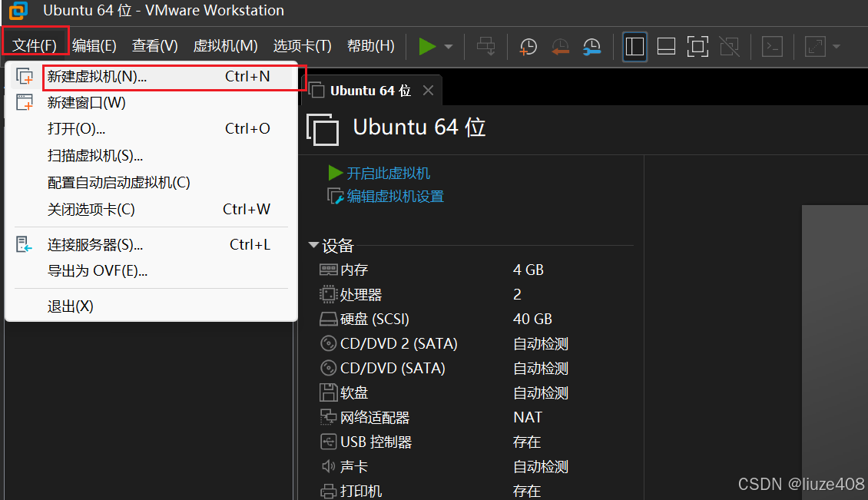Viewport: 868px width, 500px height.
Task: Click the send Ctrl+Alt+Del toolbar icon
Action: (486, 47)
